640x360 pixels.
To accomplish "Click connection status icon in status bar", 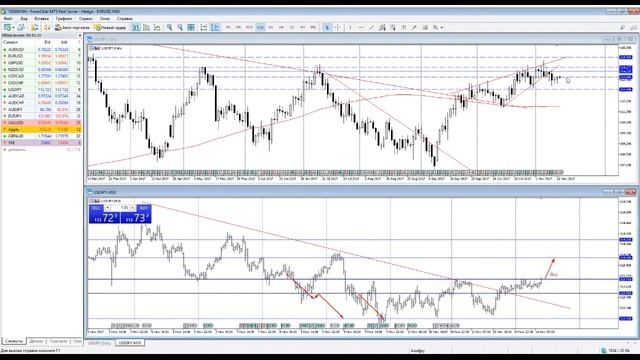I will (x=603, y=350).
